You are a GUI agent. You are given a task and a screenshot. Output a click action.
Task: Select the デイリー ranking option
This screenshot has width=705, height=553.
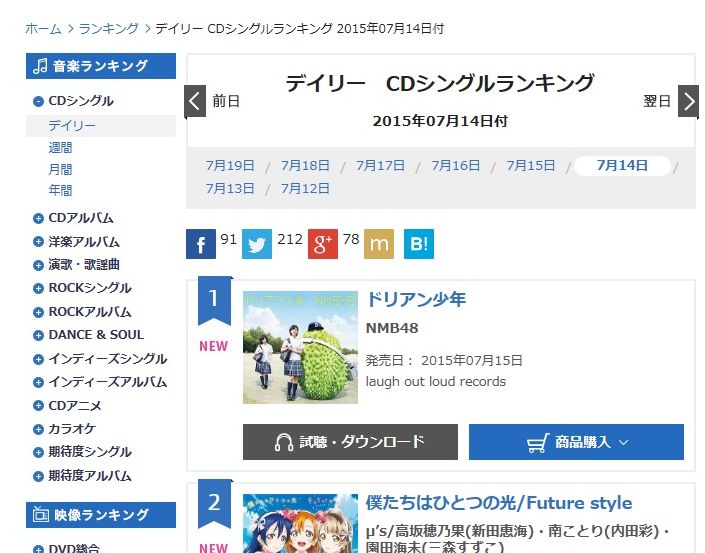tap(72, 125)
